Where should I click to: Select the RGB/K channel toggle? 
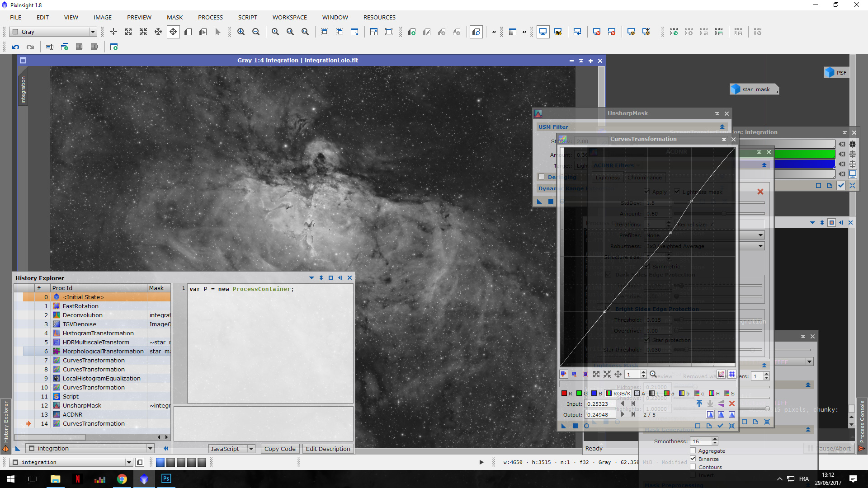click(618, 393)
